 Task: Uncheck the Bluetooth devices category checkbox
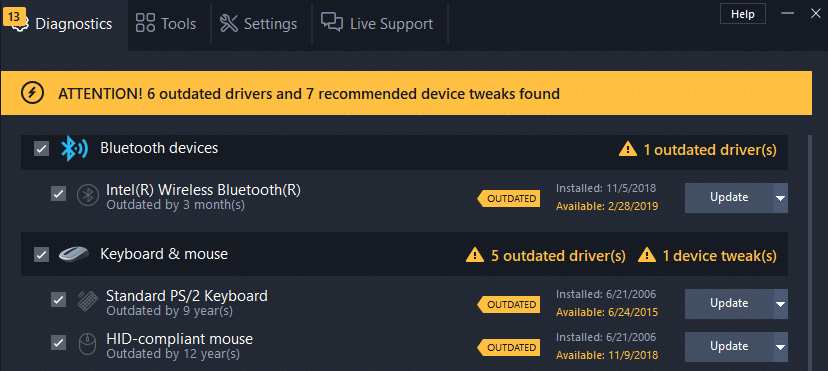click(x=41, y=149)
